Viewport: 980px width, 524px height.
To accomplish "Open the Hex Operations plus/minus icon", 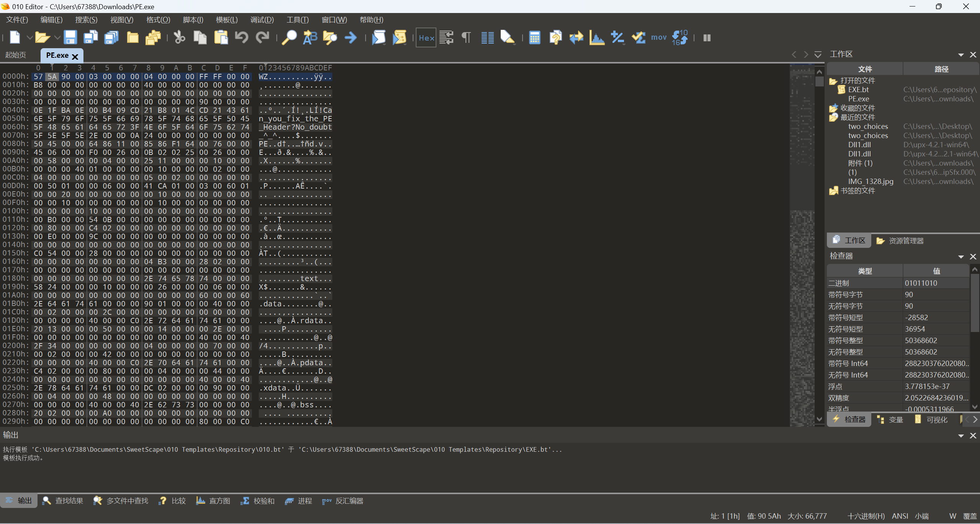I will 617,37.
